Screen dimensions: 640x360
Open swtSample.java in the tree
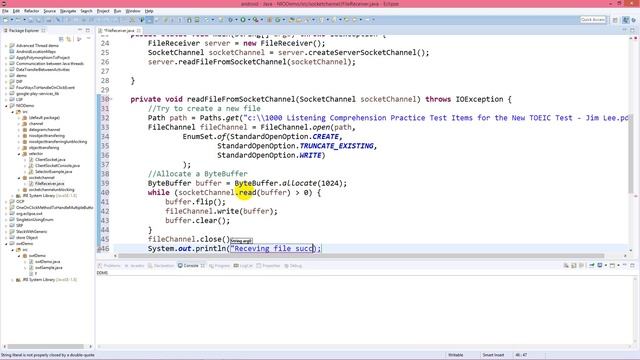[49, 268]
